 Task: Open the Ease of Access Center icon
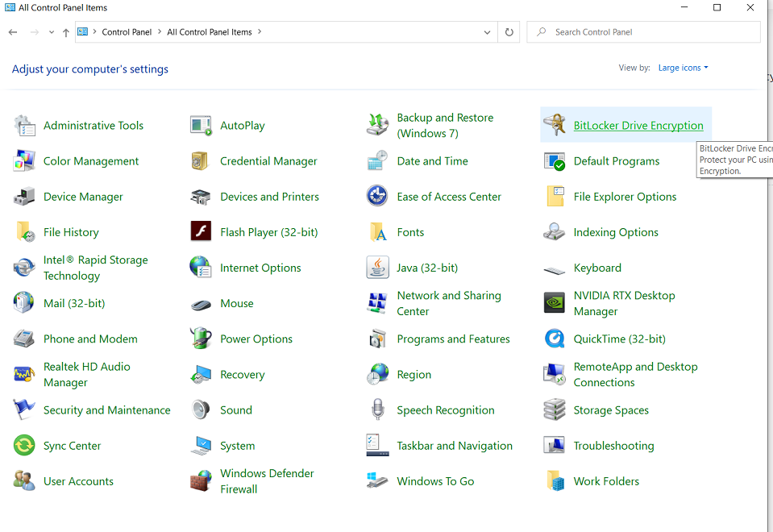click(x=377, y=196)
